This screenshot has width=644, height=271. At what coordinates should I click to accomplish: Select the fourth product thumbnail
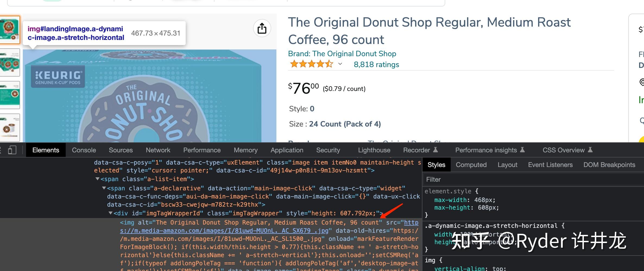click(x=10, y=128)
